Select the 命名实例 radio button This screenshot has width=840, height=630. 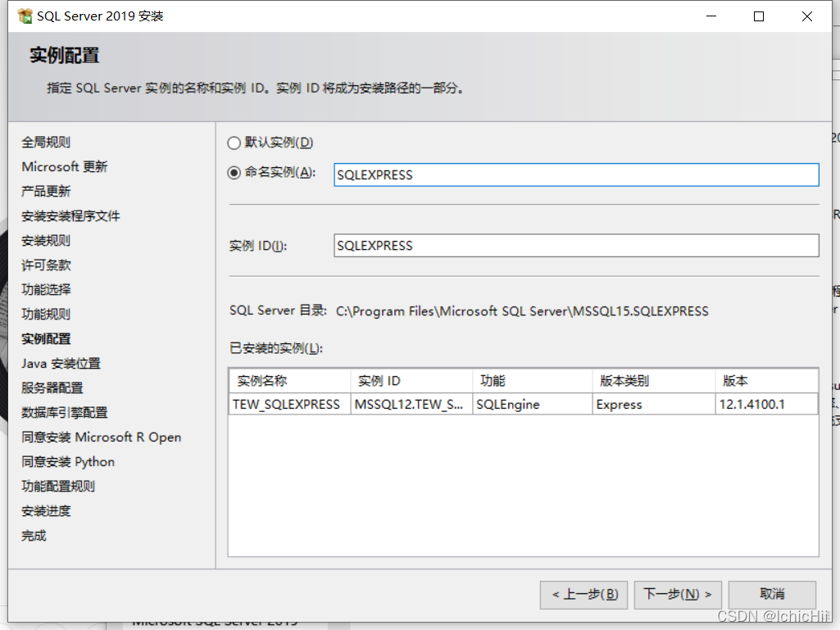(234, 173)
